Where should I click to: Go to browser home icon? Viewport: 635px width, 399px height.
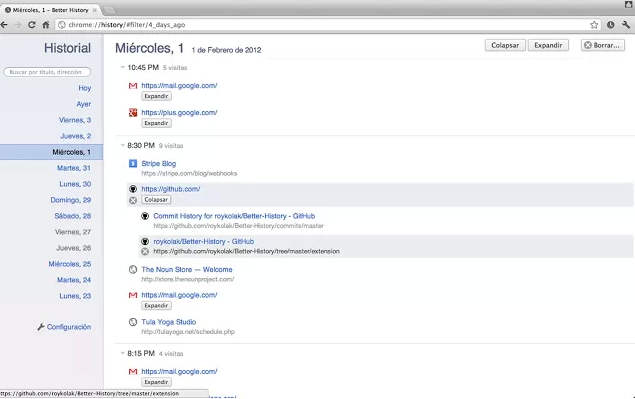point(46,25)
